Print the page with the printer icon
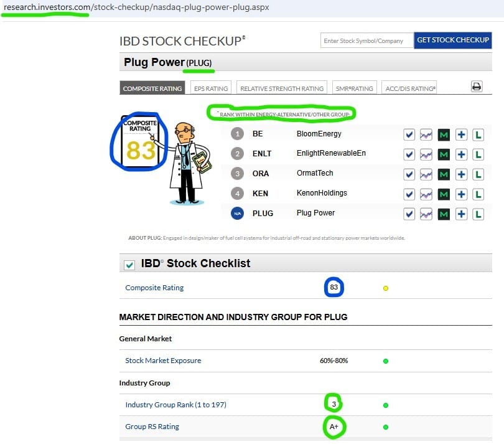Screen dimensions: 504x444 [477, 87]
